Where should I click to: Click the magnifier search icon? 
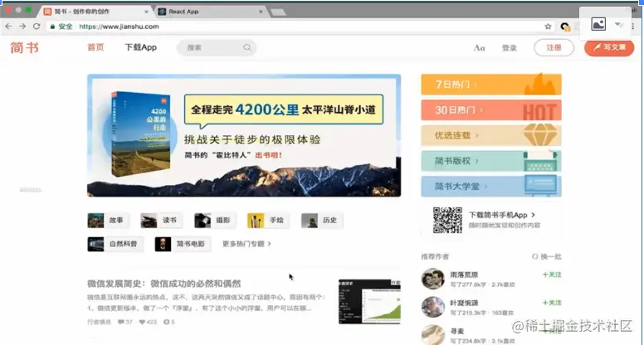point(246,47)
